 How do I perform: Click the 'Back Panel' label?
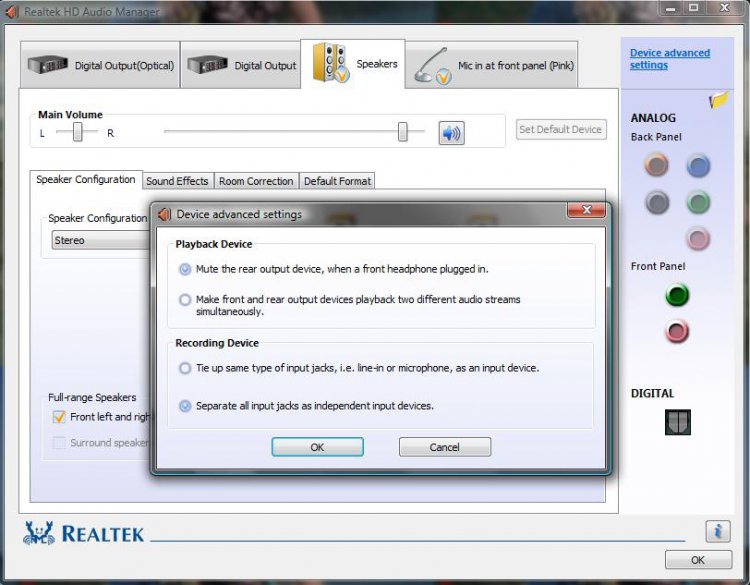[x=656, y=137]
